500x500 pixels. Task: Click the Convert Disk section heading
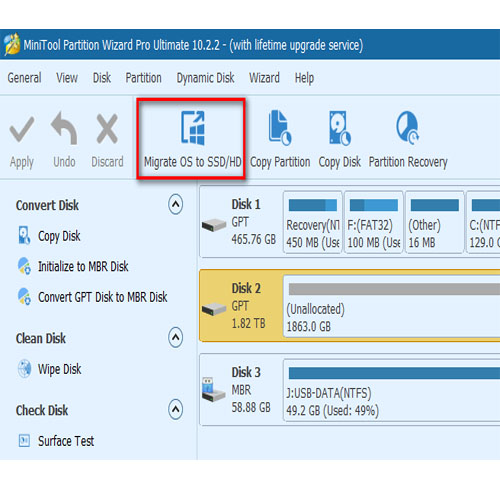pyautogui.click(x=47, y=205)
